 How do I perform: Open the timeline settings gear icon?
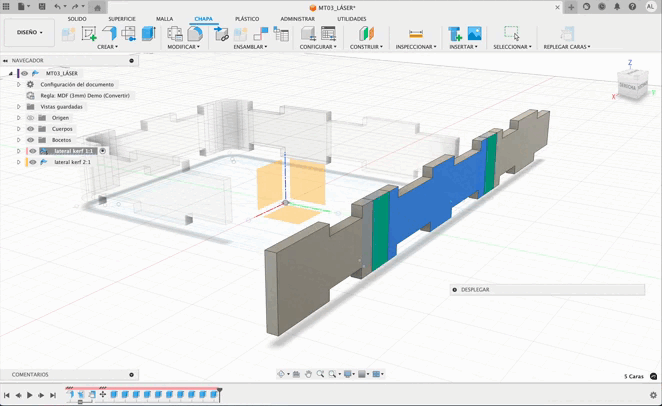[x=653, y=395]
